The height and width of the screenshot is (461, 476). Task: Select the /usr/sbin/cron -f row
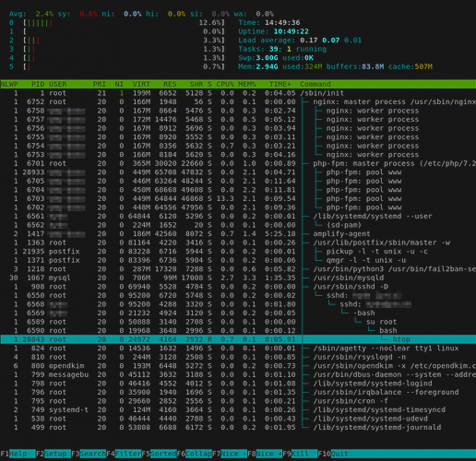238,401
